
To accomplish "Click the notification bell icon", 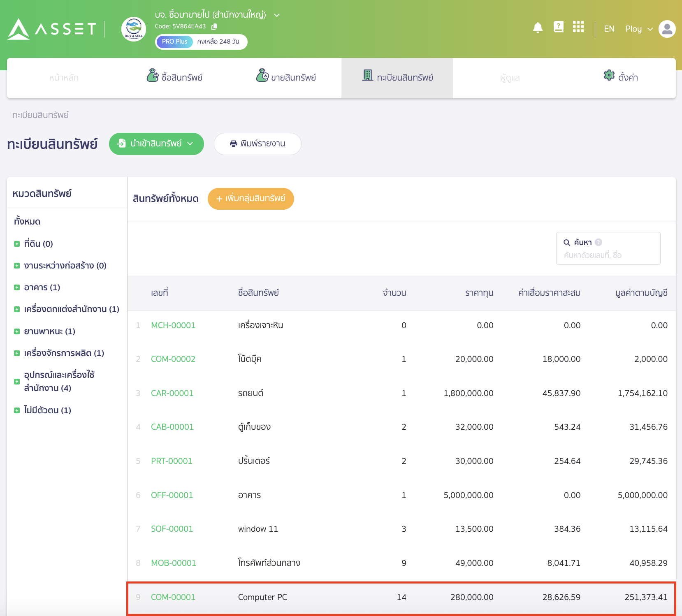I will click(538, 28).
